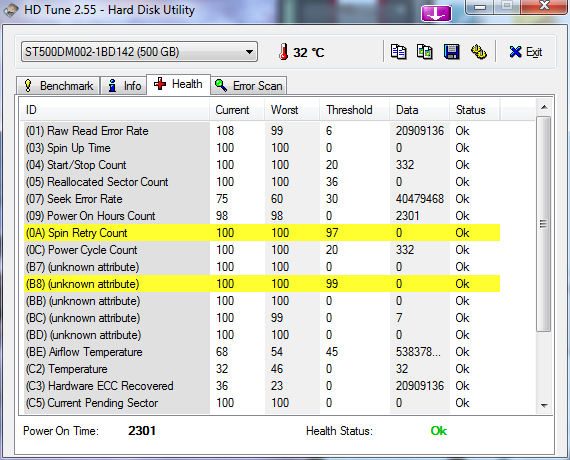Save screenshot using the floppy disk icon

click(452, 52)
